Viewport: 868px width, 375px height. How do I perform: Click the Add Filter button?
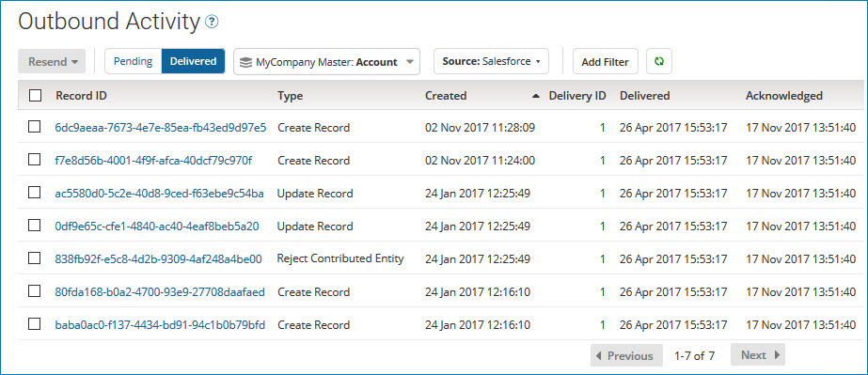click(x=605, y=61)
